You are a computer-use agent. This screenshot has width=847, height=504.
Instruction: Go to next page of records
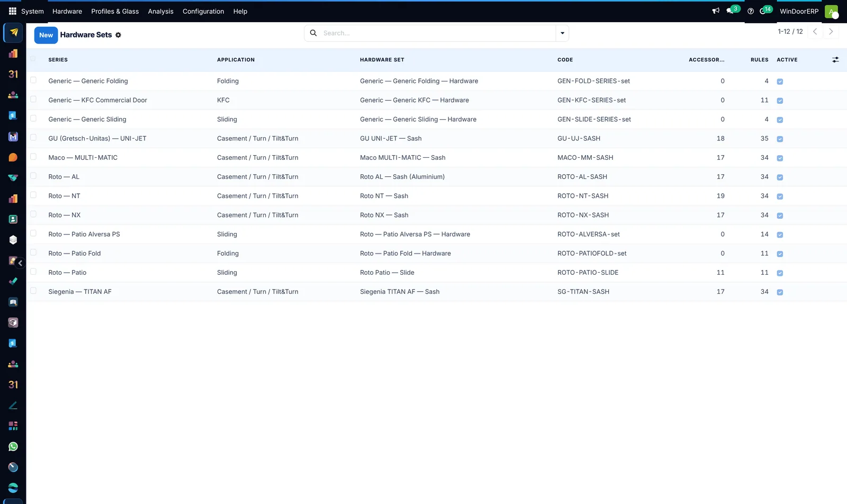point(831,32)
